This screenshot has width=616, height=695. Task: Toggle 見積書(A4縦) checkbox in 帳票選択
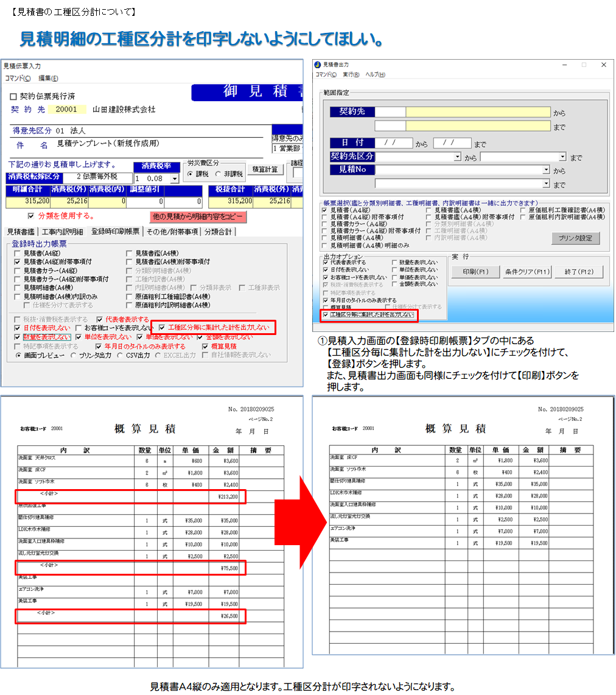[x=325, y=210]
